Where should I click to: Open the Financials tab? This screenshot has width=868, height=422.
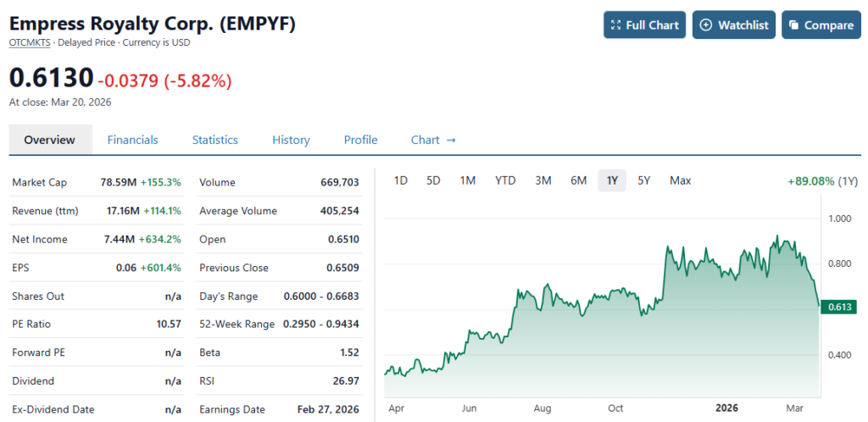coord(132,140)
